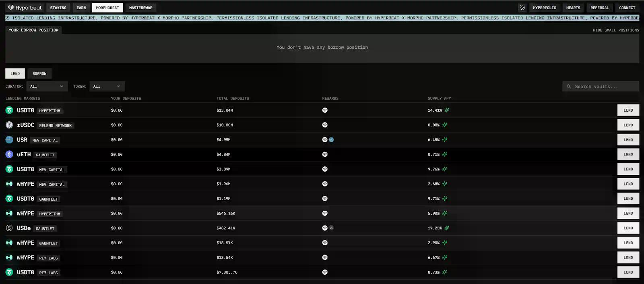Click Lend button for wHYPE RE7 Labs
This screenshot has height=284, width=644.
[x=628, y=257]
